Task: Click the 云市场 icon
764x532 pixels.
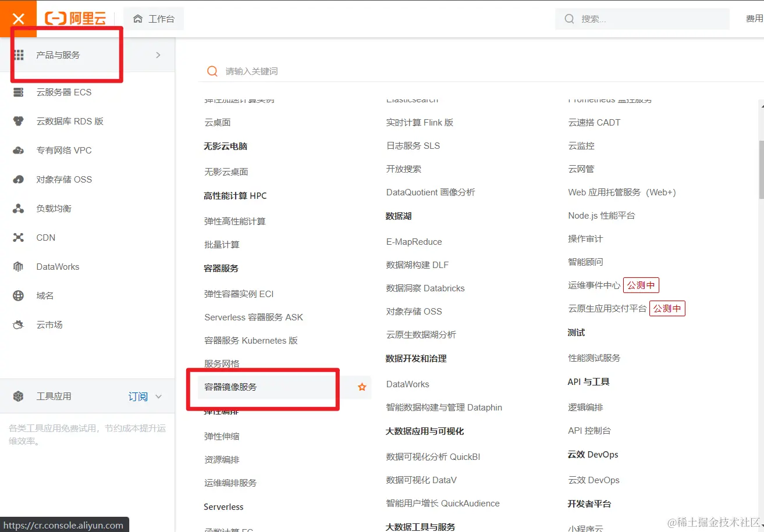Action: click(x=19, y=324)
